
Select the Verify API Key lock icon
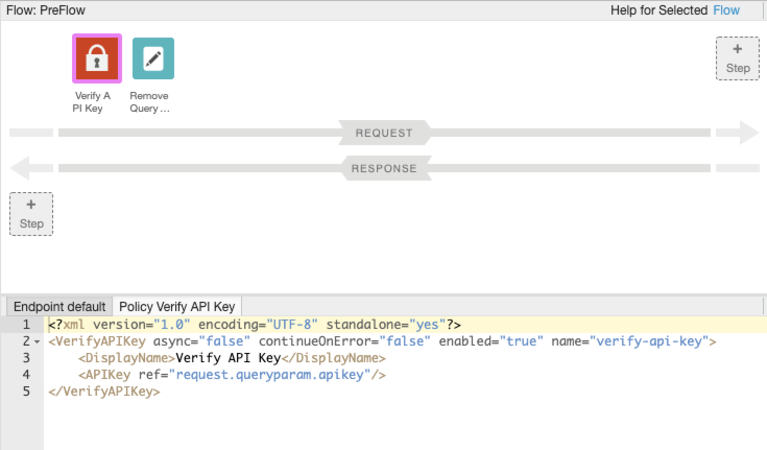pyautogui.click(x=96, y=59)
